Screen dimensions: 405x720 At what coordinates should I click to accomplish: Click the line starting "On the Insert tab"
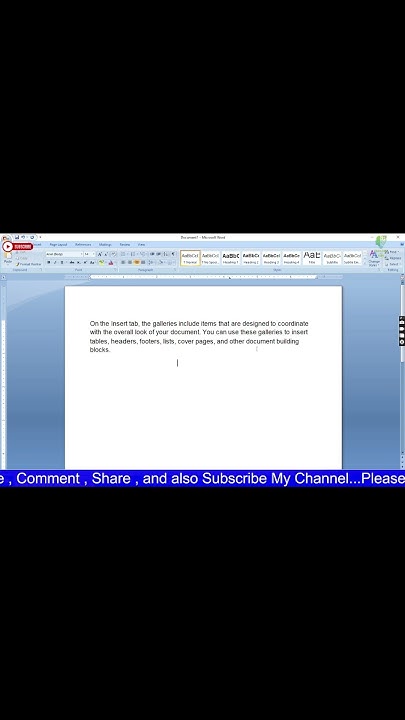(x=199, y=323)
